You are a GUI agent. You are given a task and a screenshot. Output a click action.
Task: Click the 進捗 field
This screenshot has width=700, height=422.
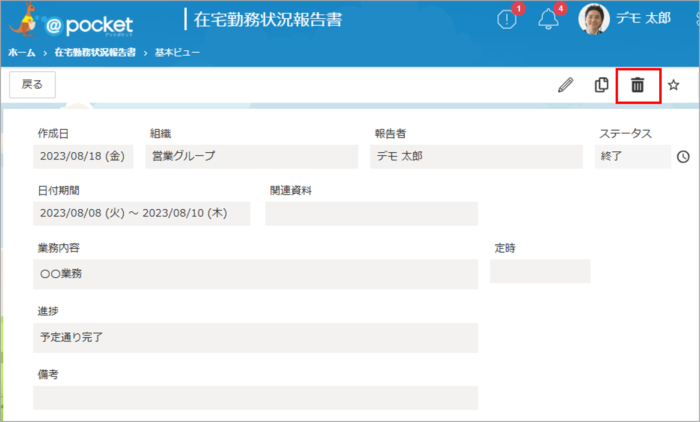tap(255, 337)
